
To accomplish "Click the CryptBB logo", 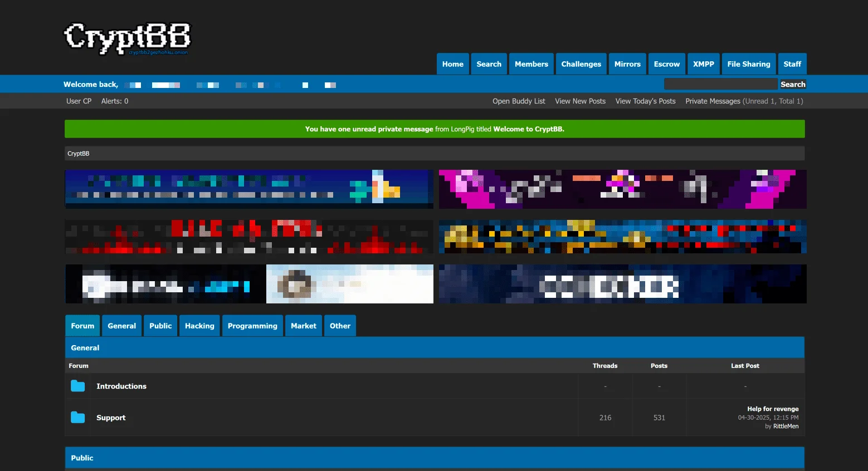I will tap(127, 38).
